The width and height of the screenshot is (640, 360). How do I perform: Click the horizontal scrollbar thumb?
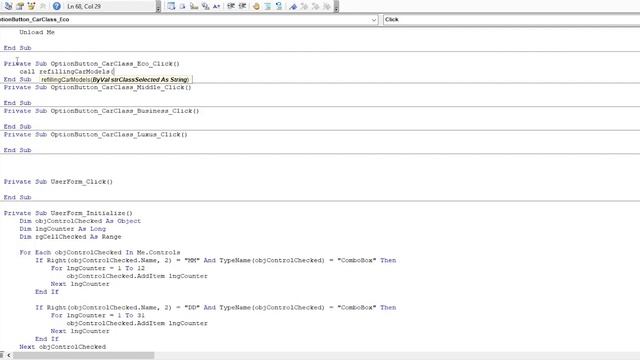(84, 356)
